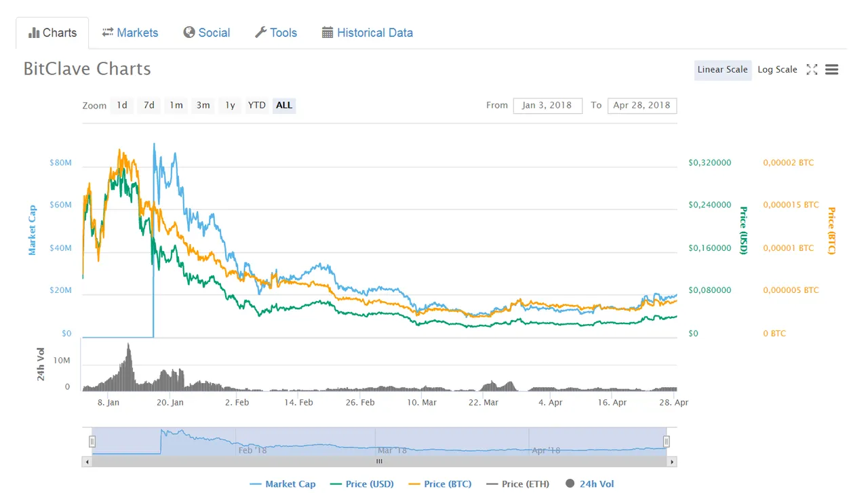Click the 10M volume axis label

(62, 361)
